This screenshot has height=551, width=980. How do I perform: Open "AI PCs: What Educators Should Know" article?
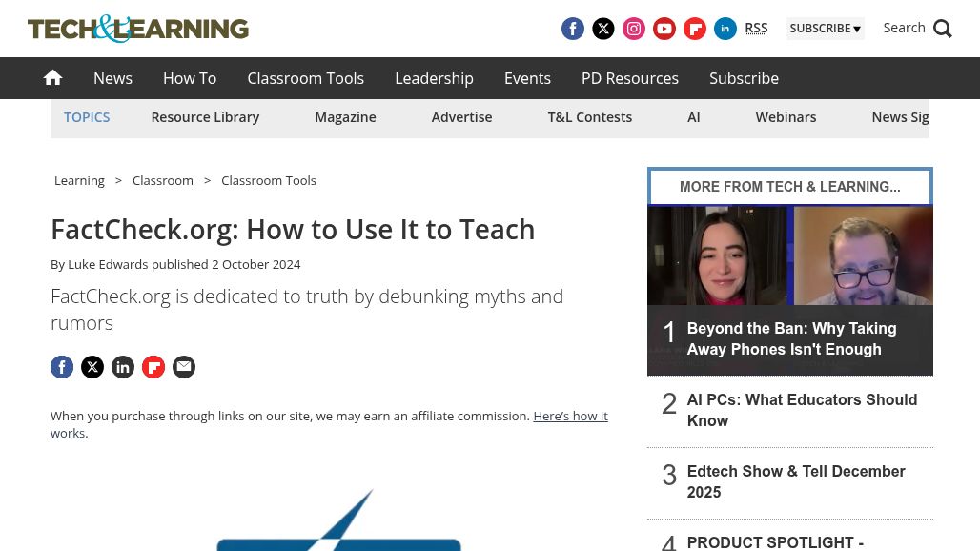(801, 410)
